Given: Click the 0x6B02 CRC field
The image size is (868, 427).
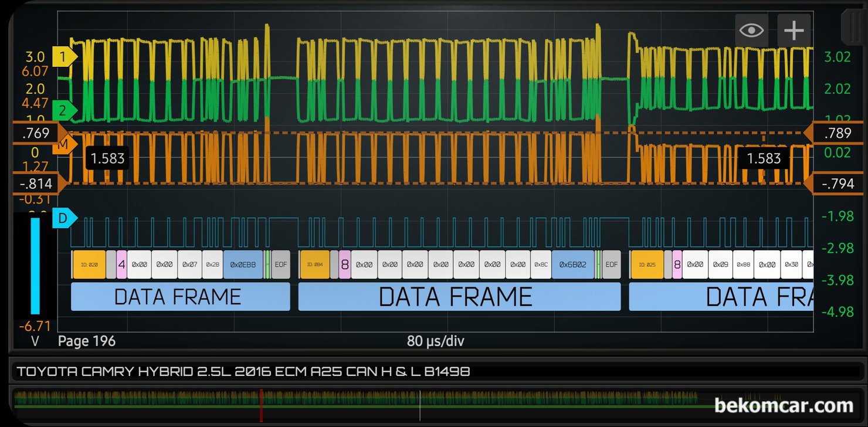Looking at the screenshot, I should pyautogui.click(x=573, y=265).
